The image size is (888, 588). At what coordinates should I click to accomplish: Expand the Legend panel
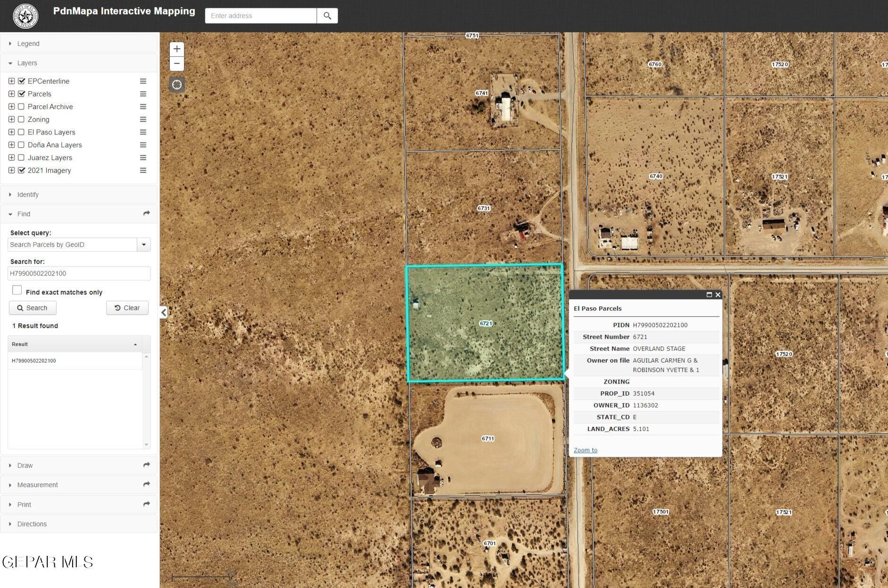coord(79,43)
